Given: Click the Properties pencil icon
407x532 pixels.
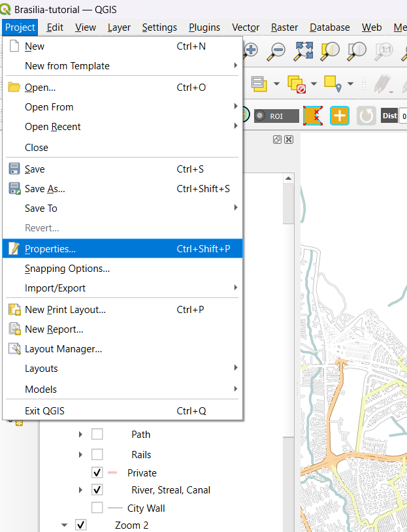Looking at the screenshot, I should coord(14,248).
